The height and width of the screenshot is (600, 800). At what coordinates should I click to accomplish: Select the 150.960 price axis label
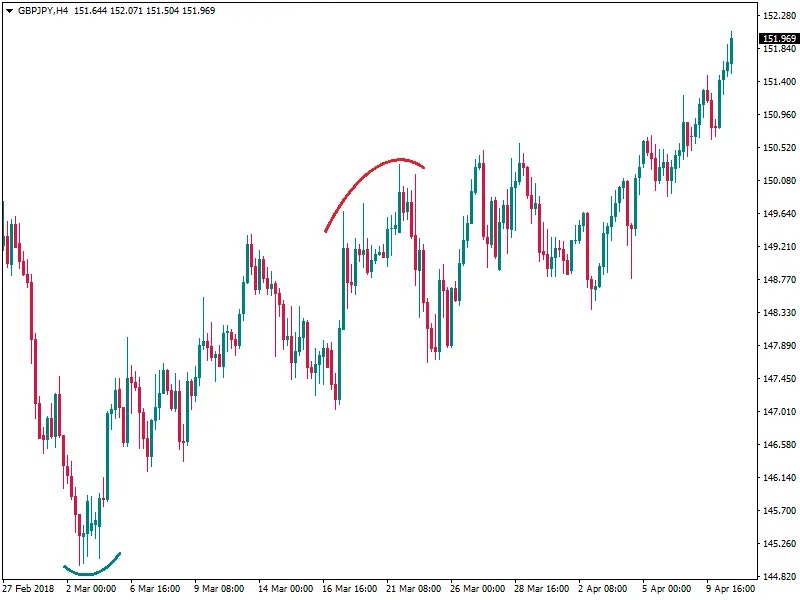tap(779, 115)
